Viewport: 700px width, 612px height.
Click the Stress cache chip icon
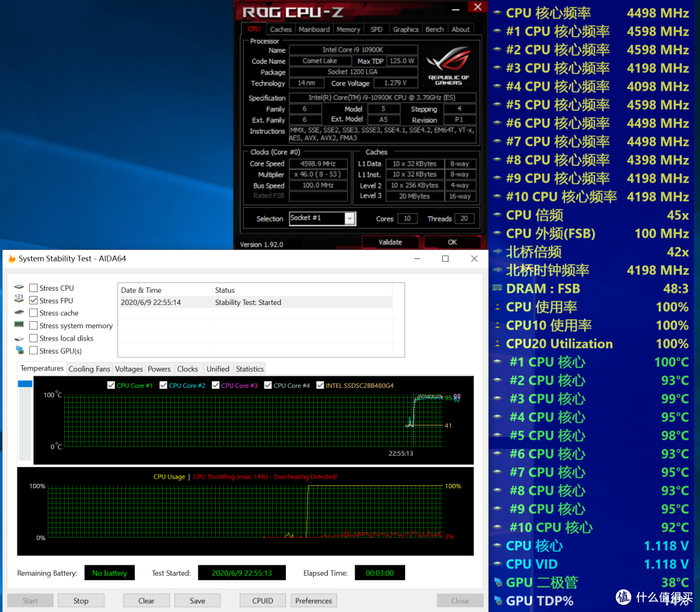(x=19, y=312)
